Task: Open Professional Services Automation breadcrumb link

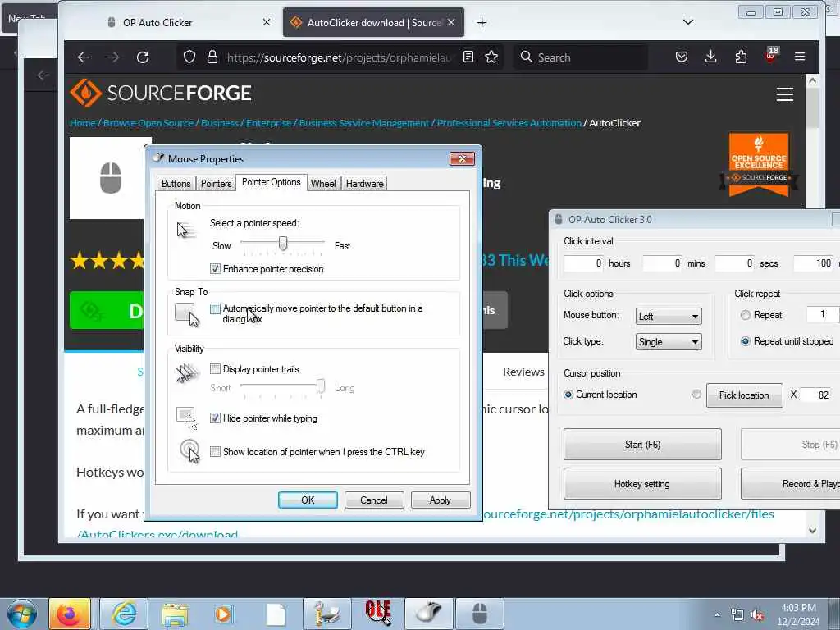Action: 509,123
